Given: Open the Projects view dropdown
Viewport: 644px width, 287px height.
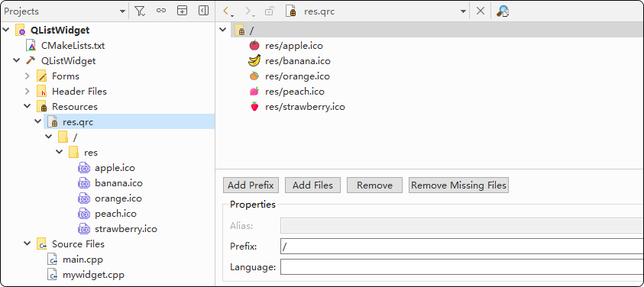Looking at the screenshot, I should point(122,11).
